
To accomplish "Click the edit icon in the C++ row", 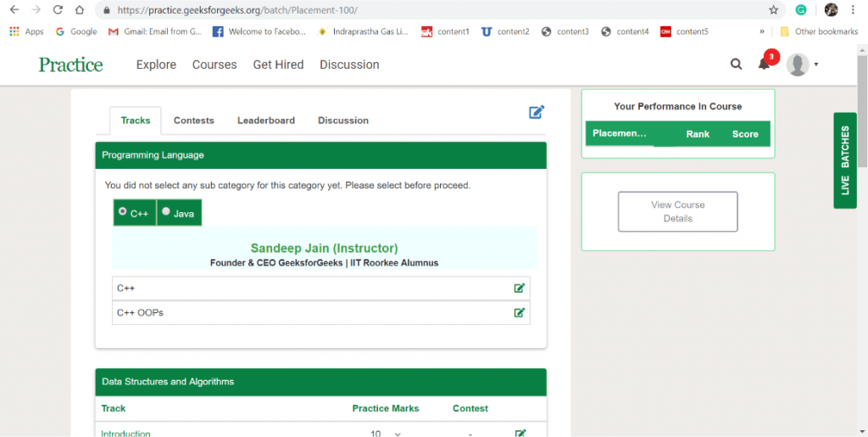I will (x=520, y=288).
